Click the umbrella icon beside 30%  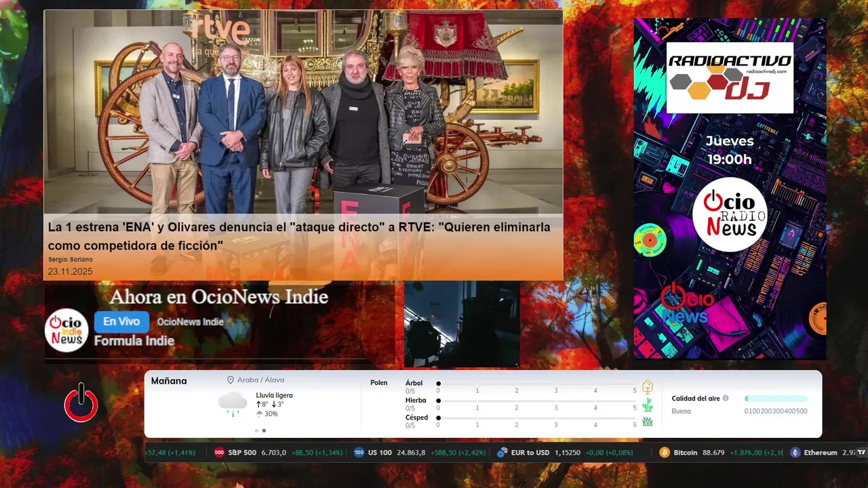pyautogui.click(x=259, y=414)
